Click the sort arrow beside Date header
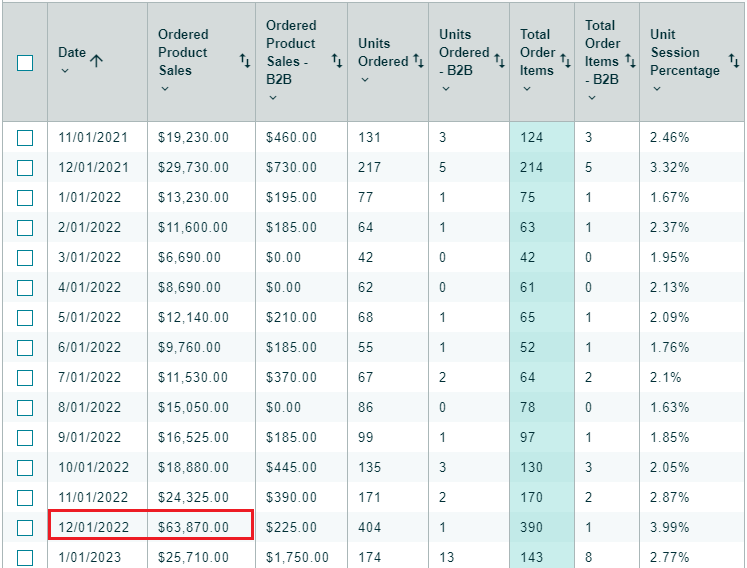The height and width of the screenshot is (568, 747). point(97,61)
